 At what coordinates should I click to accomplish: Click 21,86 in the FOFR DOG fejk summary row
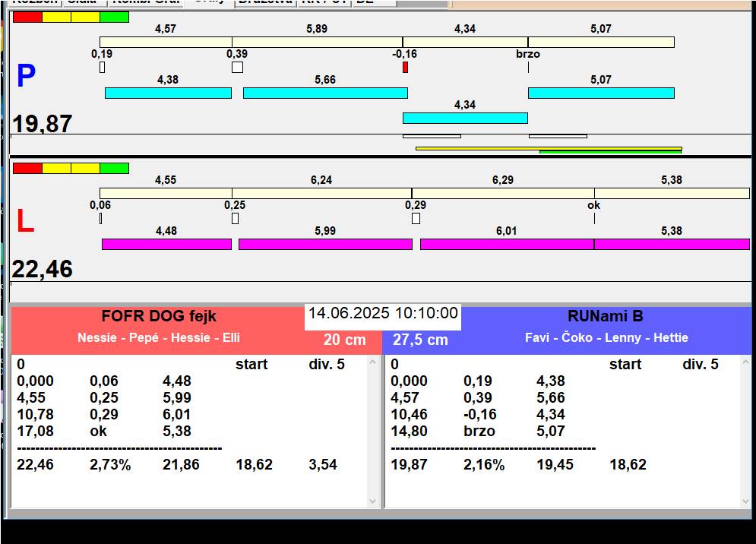click(x=182, y=464)
